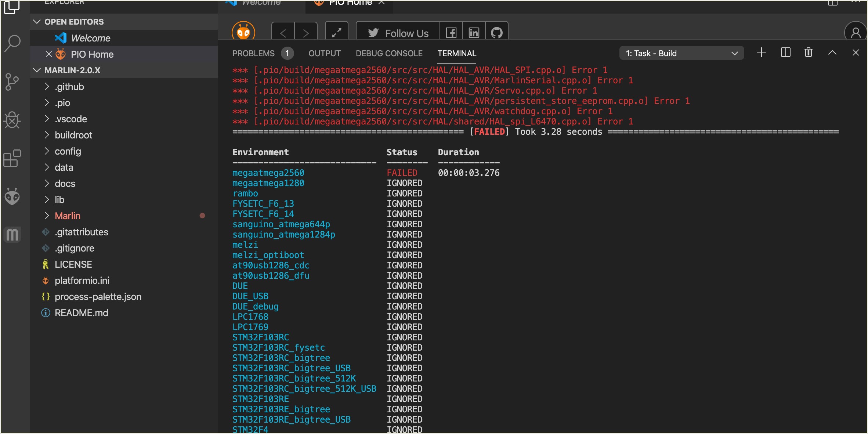
Task: Click the platformio.ini file
Action: [82, 280]
